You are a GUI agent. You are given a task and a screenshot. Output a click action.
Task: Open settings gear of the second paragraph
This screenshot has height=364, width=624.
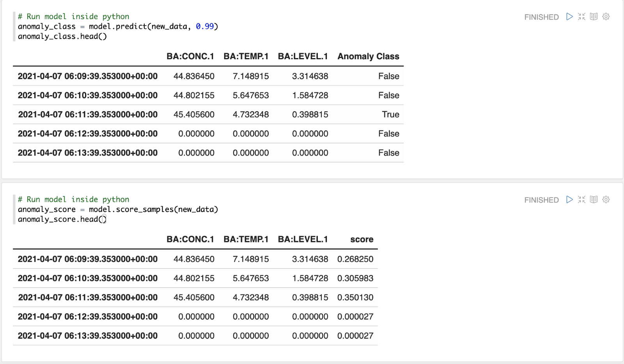(606, 200)
